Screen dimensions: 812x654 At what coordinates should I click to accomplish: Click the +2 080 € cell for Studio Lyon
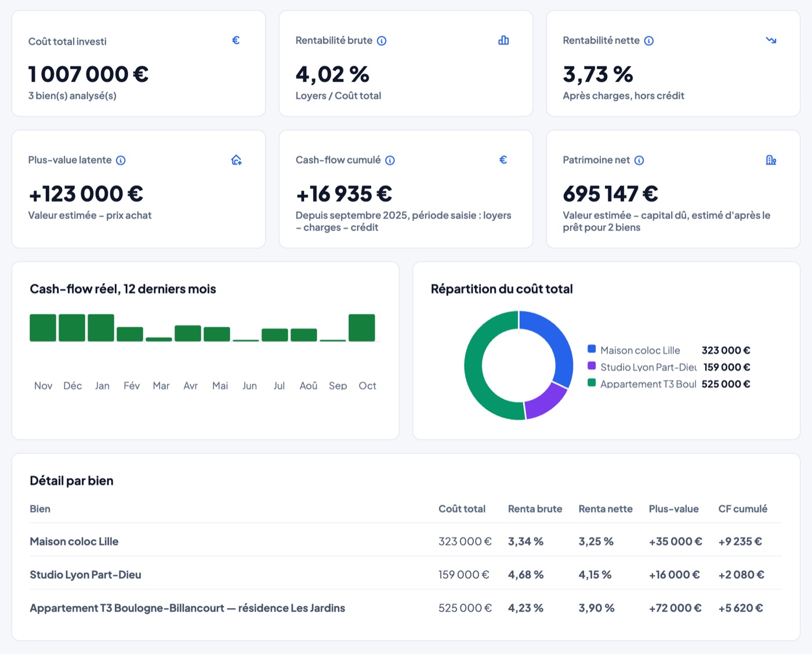[741, 574]
